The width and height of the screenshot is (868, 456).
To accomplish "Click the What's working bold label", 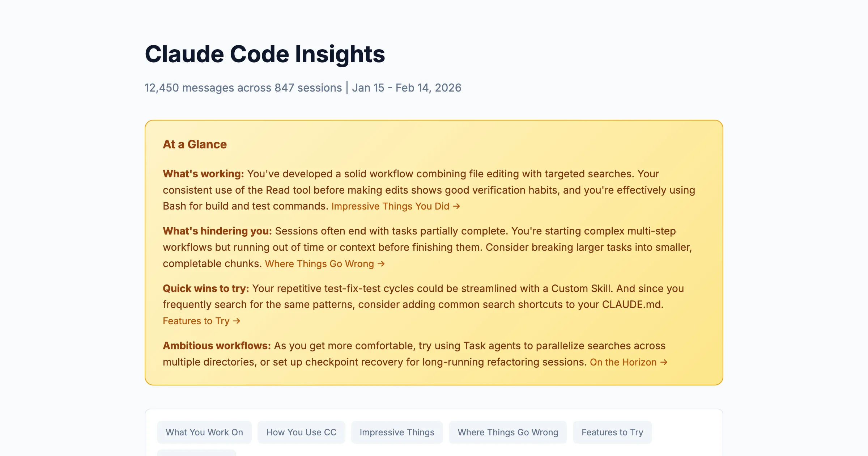I will (203, 174).
